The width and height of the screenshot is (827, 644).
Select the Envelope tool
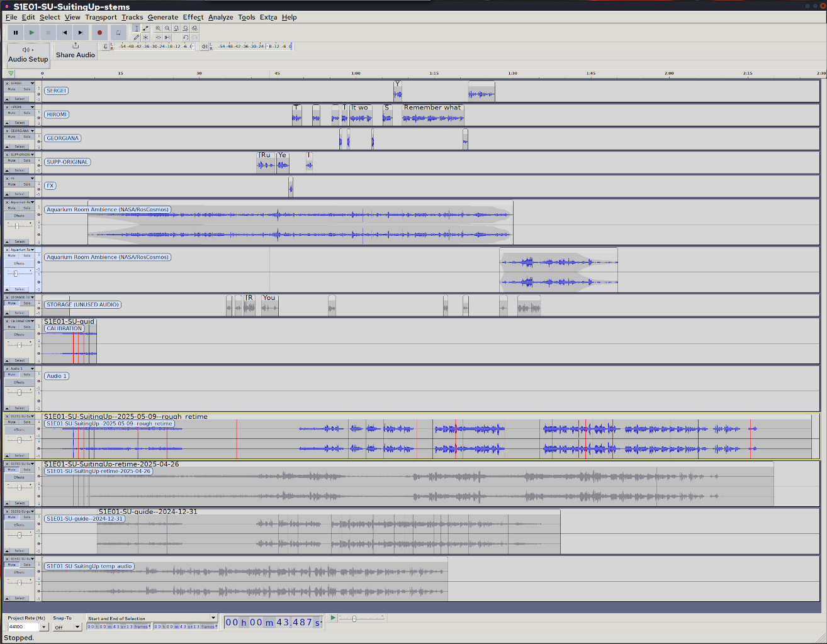145,28
